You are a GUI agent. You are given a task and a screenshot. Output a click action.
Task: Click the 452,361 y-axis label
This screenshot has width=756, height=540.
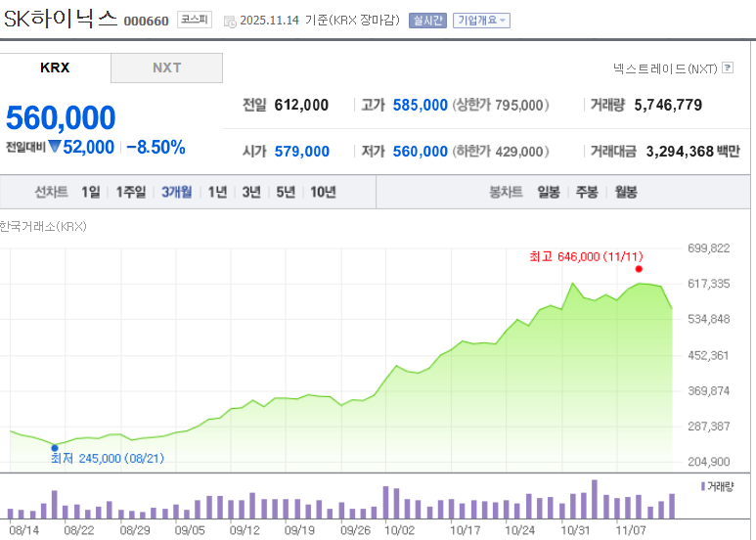point(708,355)
